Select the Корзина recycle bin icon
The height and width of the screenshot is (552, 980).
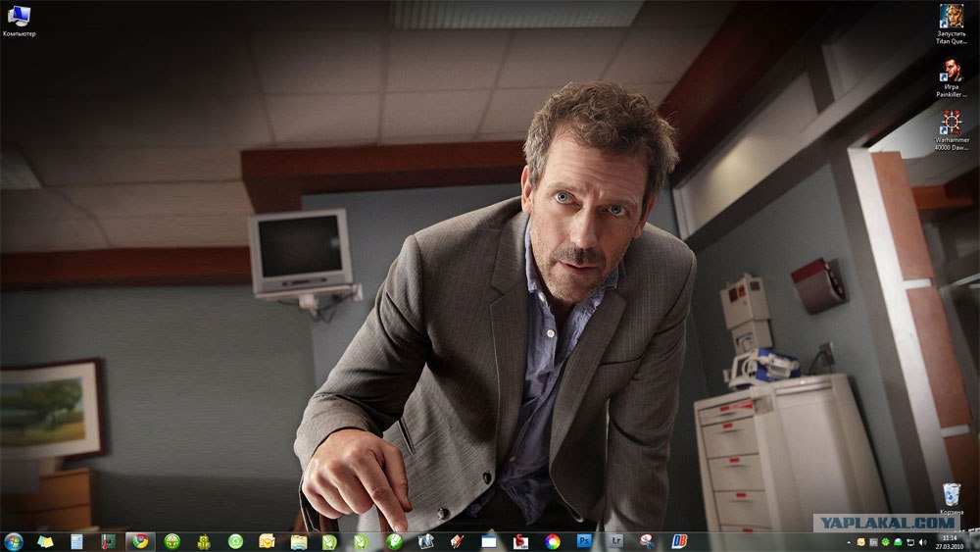952,498
